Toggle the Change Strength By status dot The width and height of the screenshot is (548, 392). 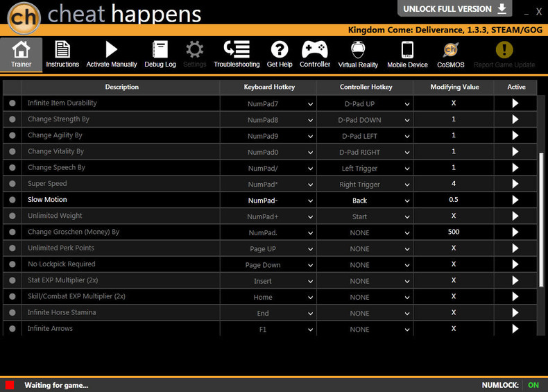click(12, 119)
